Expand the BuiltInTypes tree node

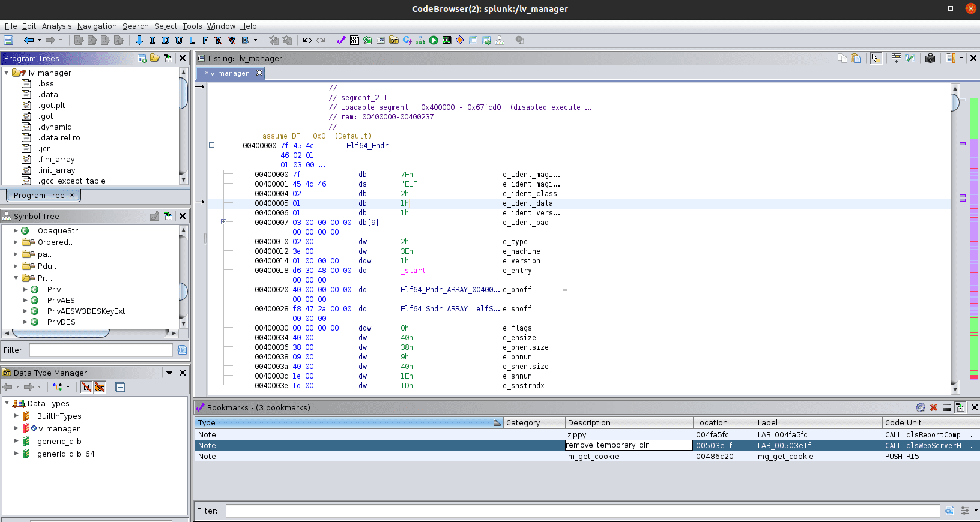pyautogui.click(x=16, y=416)
